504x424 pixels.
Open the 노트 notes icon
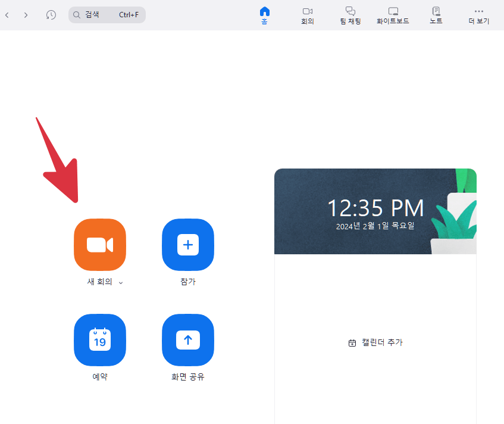(436, 15)
